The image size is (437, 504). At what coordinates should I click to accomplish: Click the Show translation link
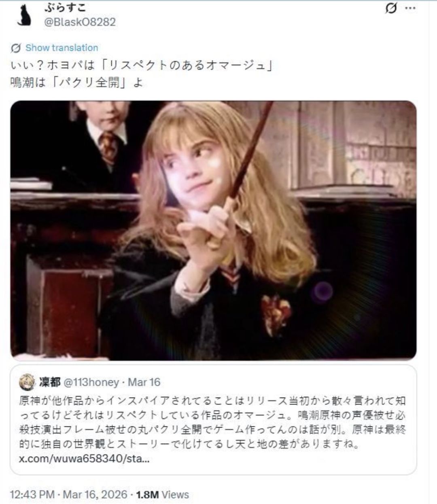[62, 48]
